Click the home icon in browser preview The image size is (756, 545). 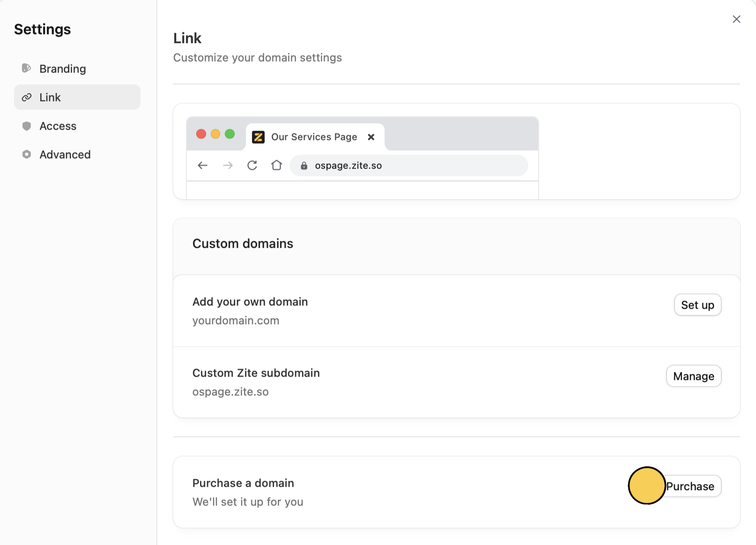277,165
